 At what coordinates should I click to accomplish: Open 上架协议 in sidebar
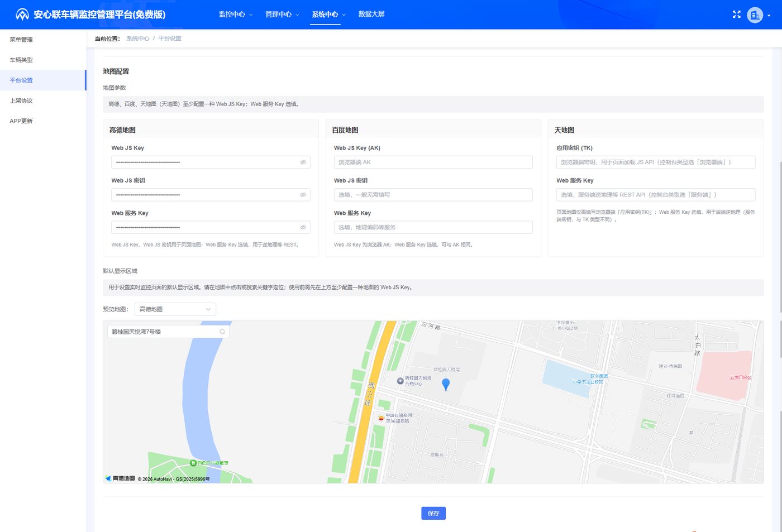click(43, 100)
